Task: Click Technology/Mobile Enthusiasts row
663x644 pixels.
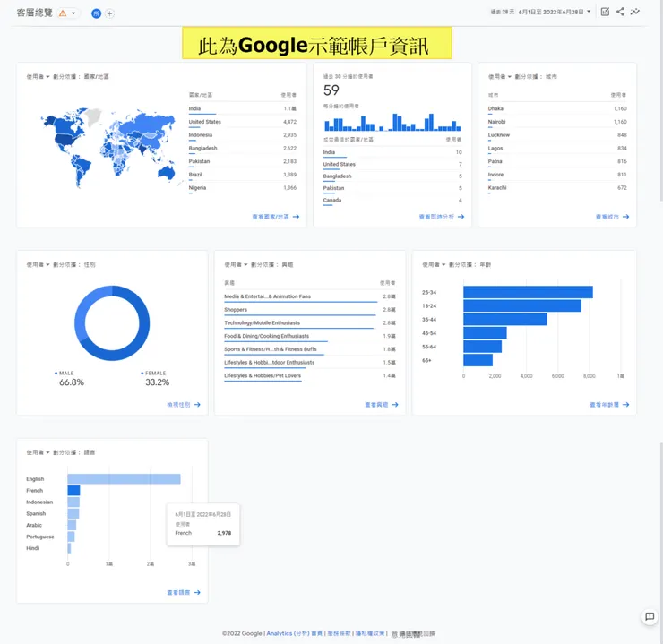Action: [309, 322]
